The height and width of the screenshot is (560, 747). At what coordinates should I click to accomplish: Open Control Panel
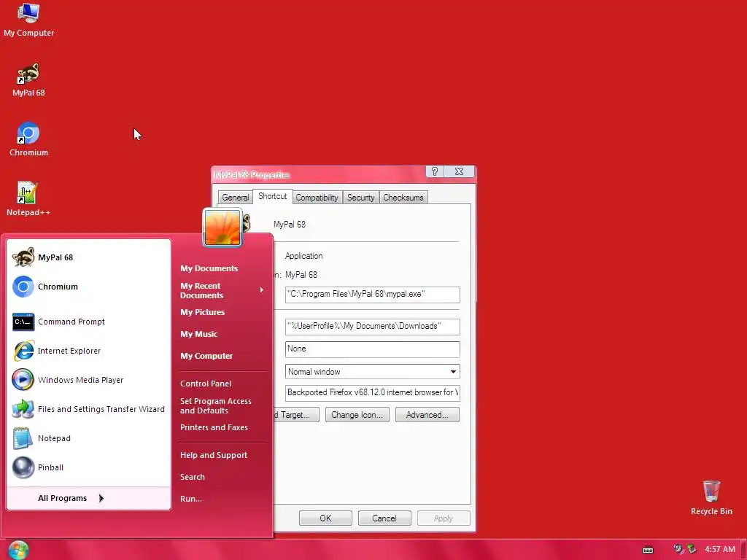click(x=206, y=384)
